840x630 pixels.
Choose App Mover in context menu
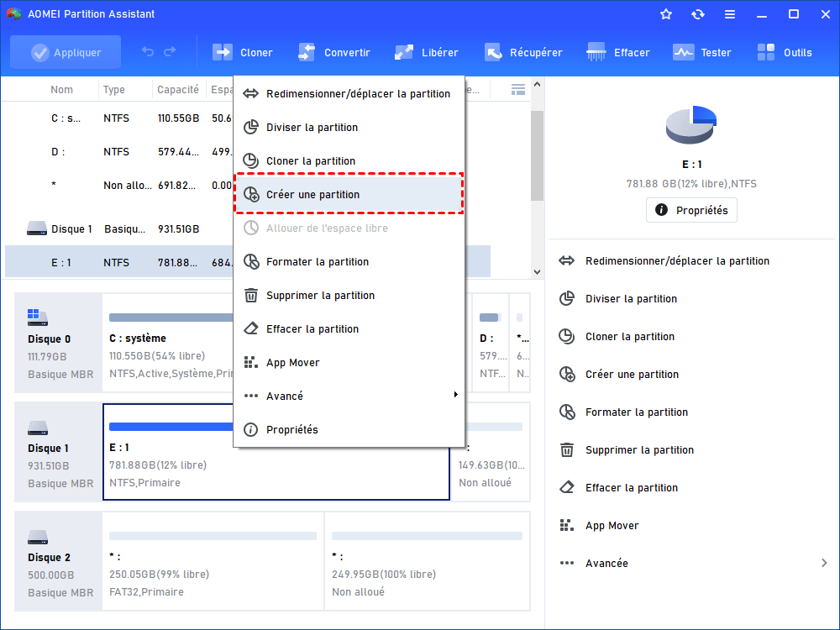point(349,363)
